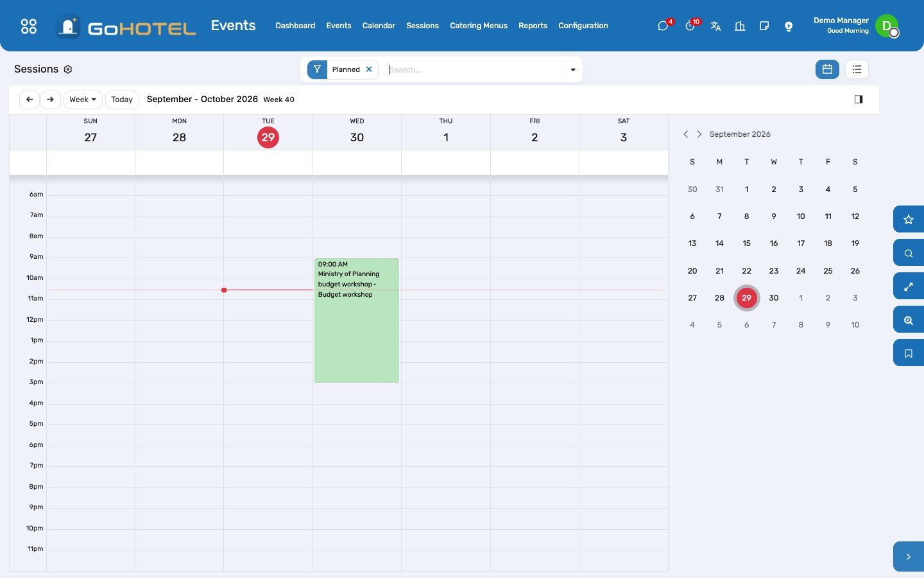Image resolution: width=924 pixels, height=578 pixels.
Task: Open the Dashboard menu
Action: coord(295,26)
